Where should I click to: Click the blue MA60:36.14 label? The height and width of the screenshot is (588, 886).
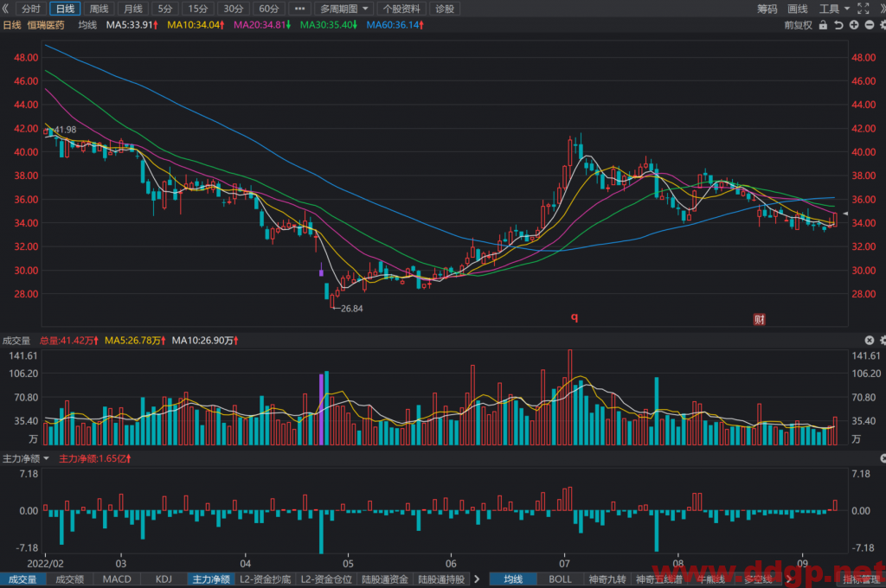395,25
